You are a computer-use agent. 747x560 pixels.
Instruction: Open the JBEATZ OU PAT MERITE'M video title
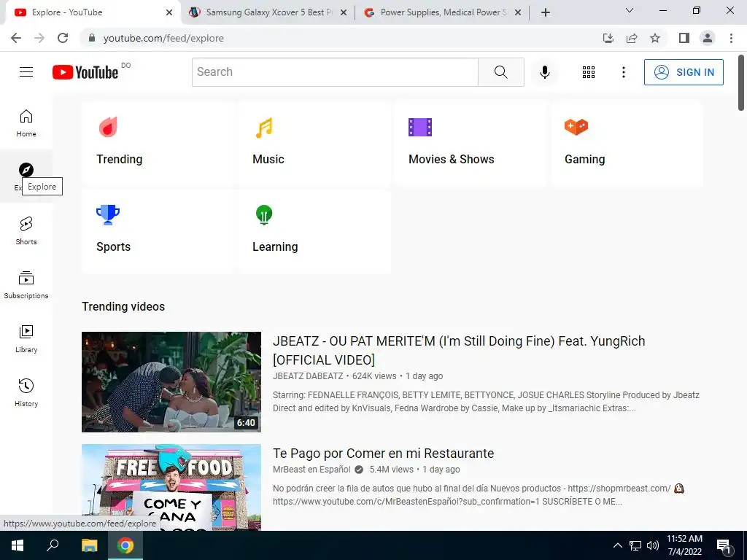(459, 351)
